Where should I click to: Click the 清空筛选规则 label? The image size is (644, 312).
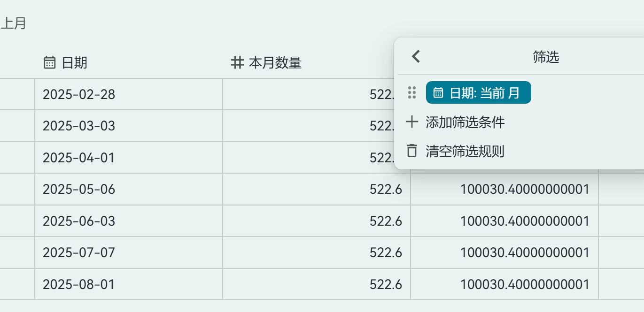tap(465, 151)
